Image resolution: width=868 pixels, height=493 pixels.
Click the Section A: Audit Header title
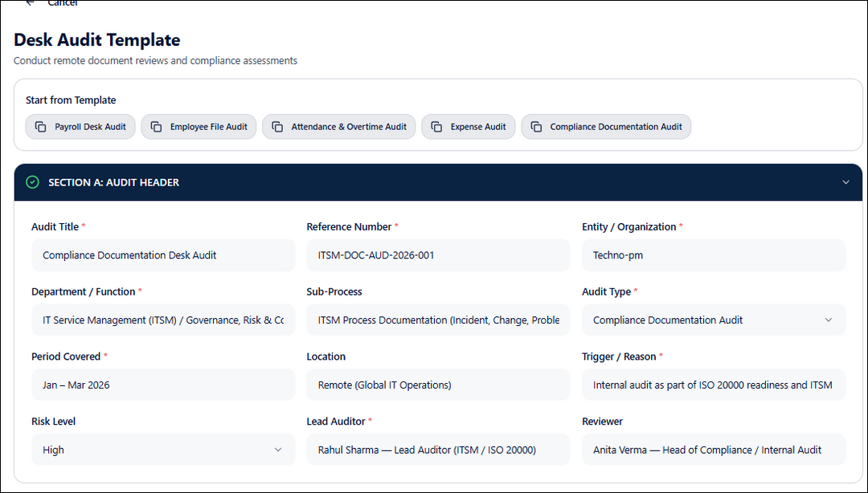pos(113,182)
